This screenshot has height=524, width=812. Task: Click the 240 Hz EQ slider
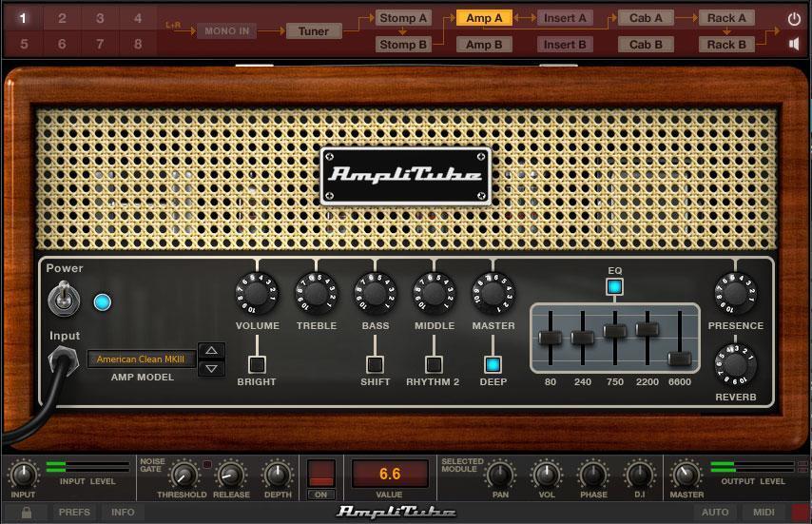click(582, 339)
